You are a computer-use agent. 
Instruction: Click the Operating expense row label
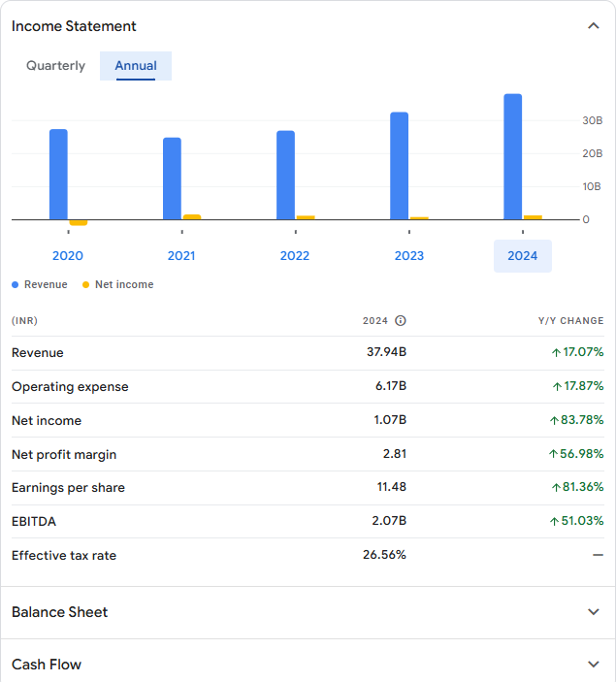click(70, 387)
